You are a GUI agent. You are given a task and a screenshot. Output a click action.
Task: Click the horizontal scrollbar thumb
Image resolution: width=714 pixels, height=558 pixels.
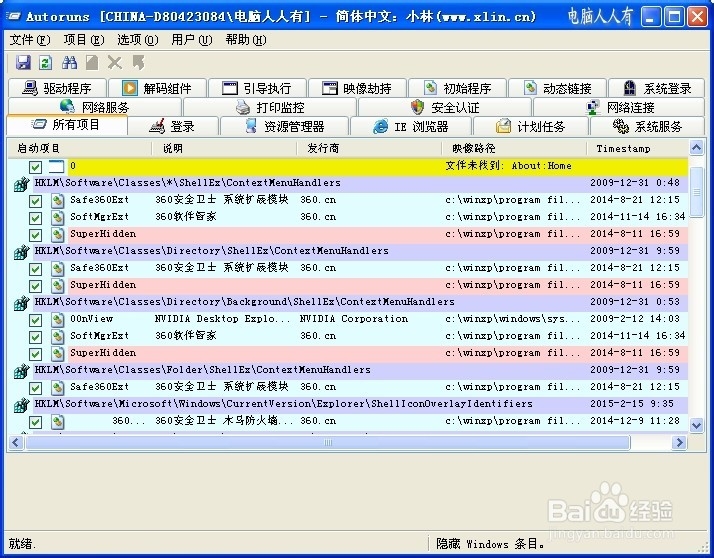(328, 442)
